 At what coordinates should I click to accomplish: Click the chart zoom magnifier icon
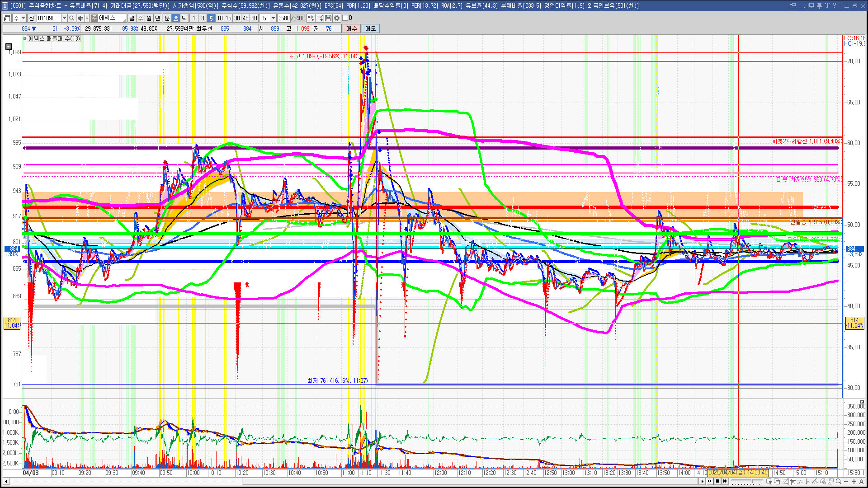tap(839, 482)
